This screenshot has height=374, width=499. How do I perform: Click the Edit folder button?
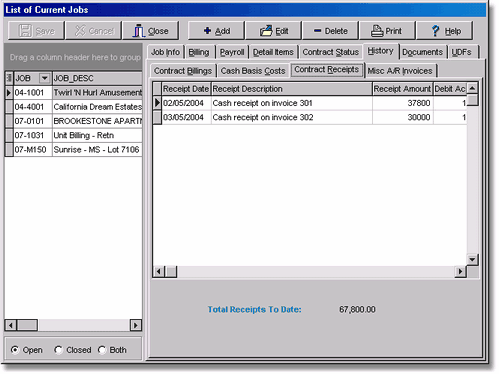point(274,31)
